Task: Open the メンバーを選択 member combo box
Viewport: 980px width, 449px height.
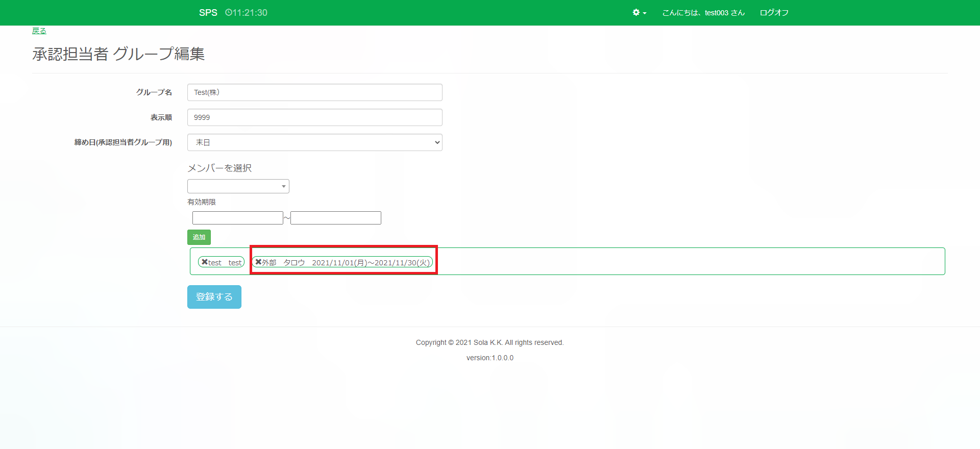Action: coord(238,186)
